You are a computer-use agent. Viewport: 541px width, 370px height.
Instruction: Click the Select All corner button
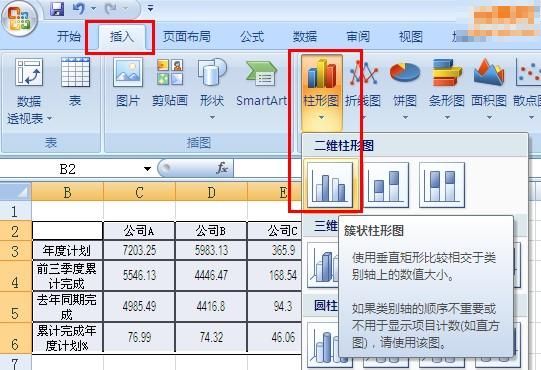(x=15, y=192)
